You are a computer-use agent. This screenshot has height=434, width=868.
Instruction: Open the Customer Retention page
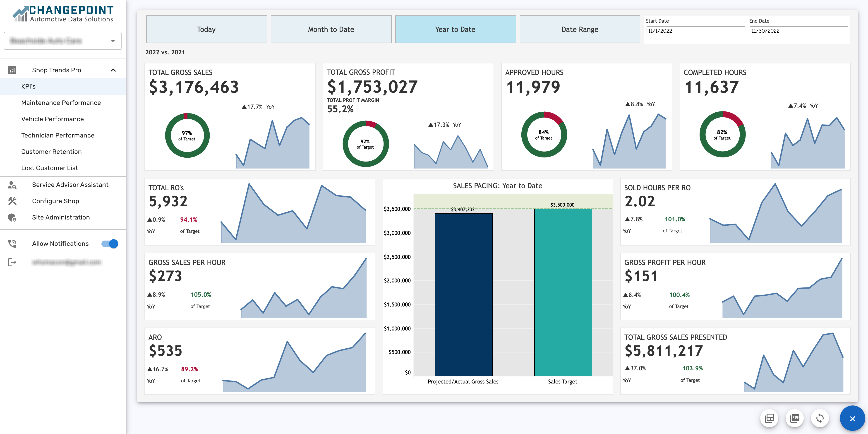tap(52, 151)
